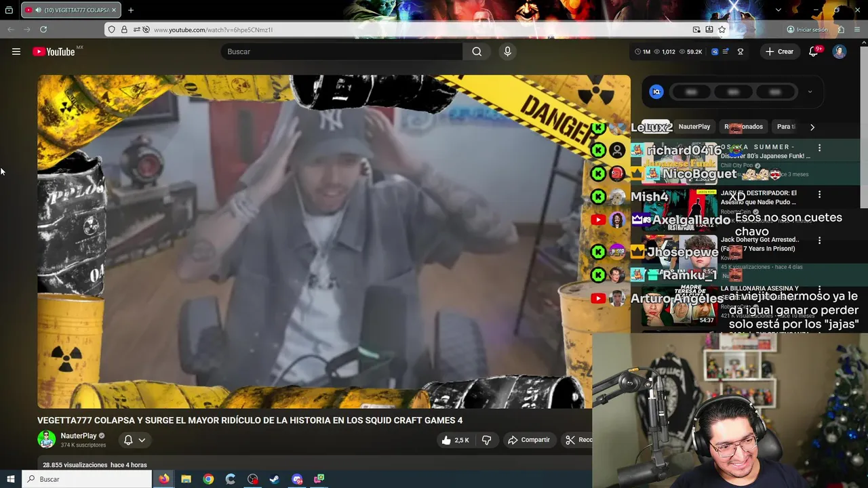This screenshot has width=868, height=488.
Task: Click the taskbar Buscar search box
Action: point(87,479)
